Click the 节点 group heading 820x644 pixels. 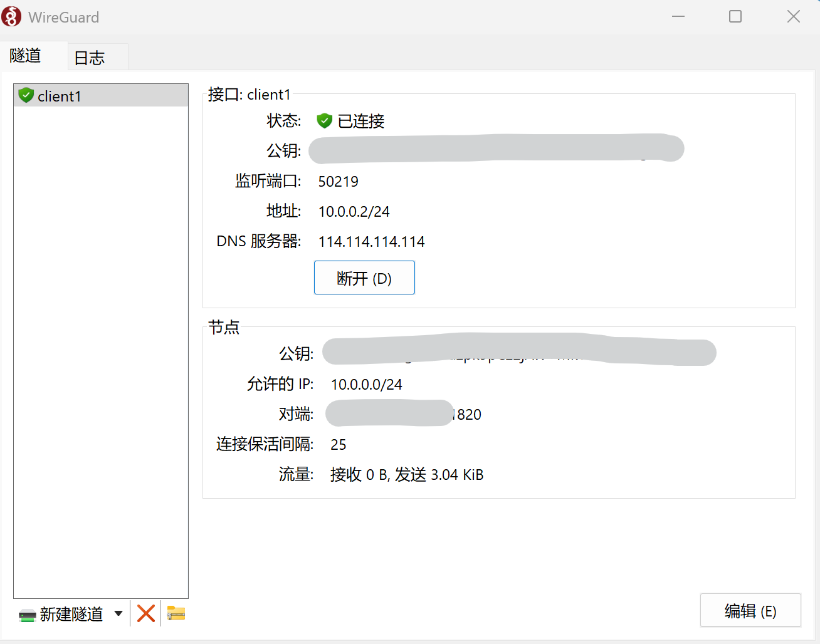pos(224,327)
